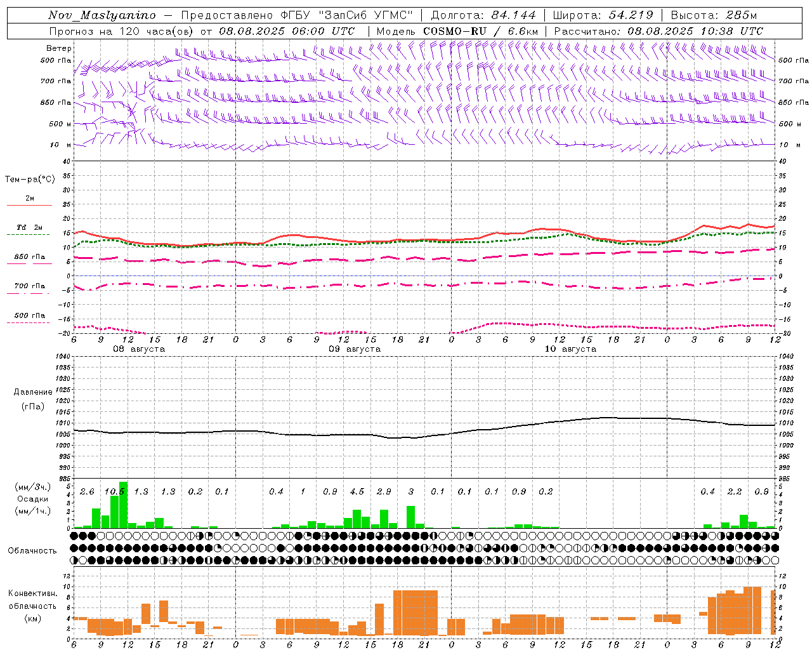Screen dimensions: 812x650
Task: Click the 10.5 precipitation value
Action: click(114, 491)
